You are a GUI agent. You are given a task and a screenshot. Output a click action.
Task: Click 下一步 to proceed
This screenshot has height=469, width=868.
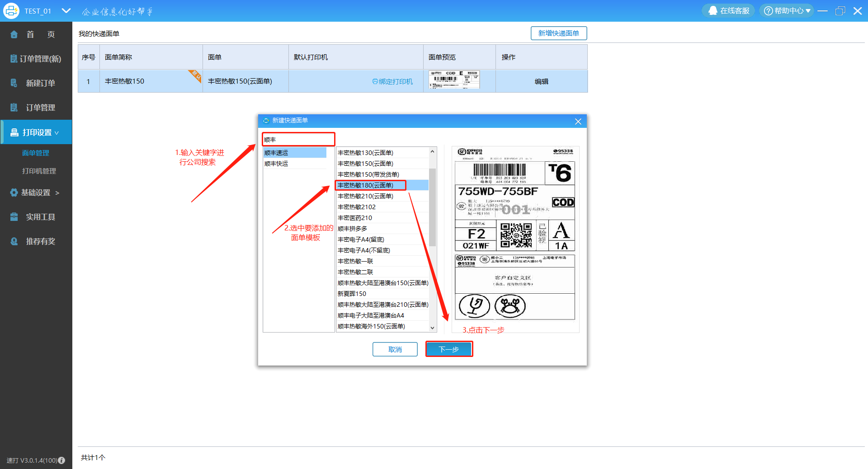click(449, 349)
